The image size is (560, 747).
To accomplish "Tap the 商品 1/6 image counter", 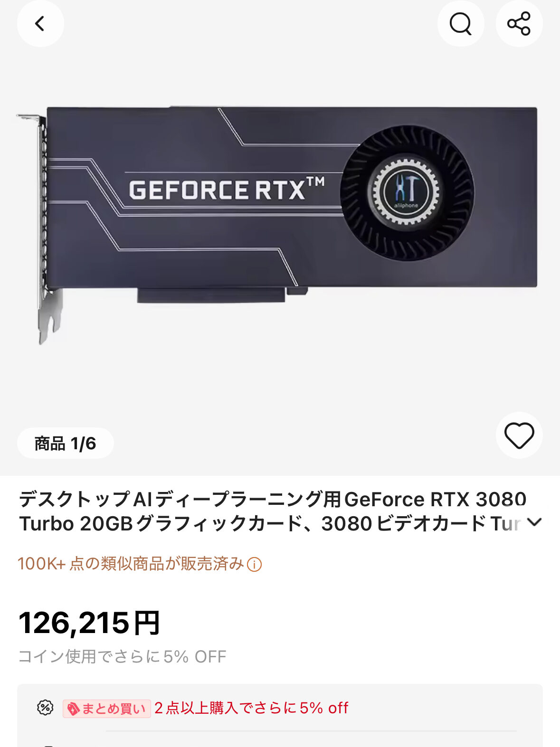I will [66, 444].
